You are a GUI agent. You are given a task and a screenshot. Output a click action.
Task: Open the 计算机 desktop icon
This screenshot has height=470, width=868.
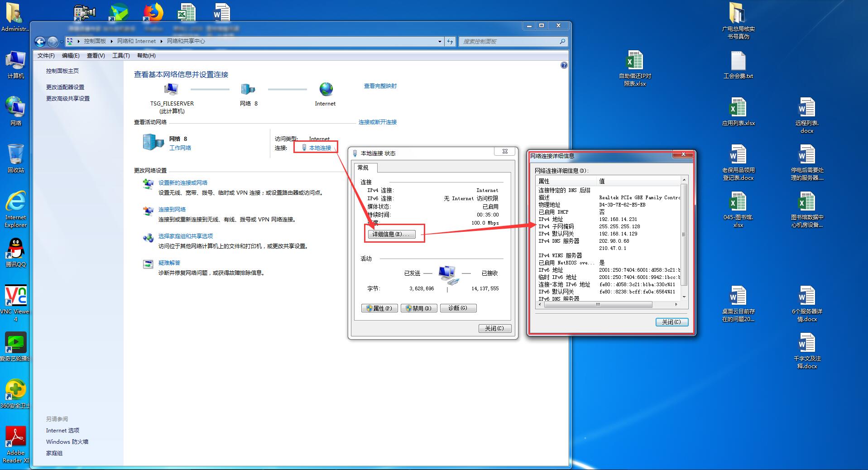[x=16, y=65]
